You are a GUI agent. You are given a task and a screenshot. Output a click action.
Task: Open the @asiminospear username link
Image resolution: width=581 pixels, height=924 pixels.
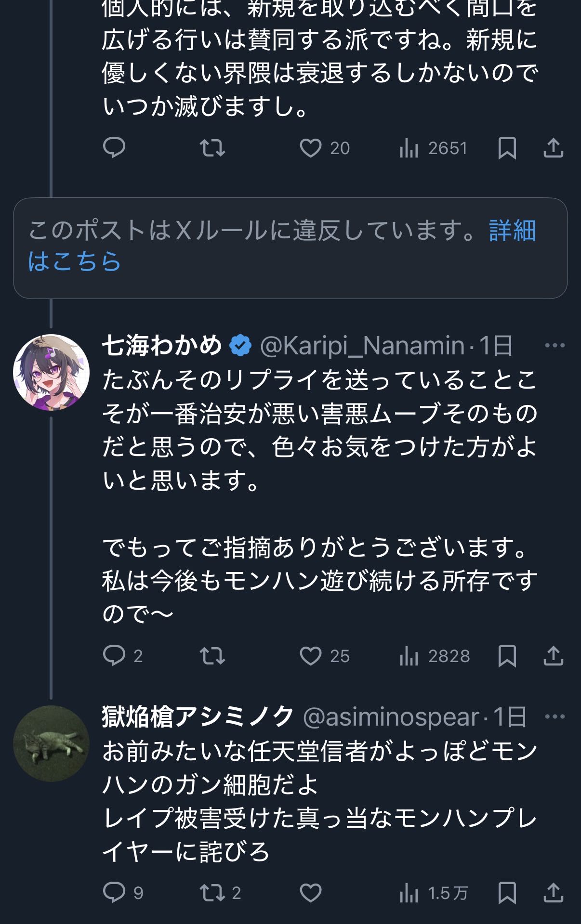click(x=391, y=717)
